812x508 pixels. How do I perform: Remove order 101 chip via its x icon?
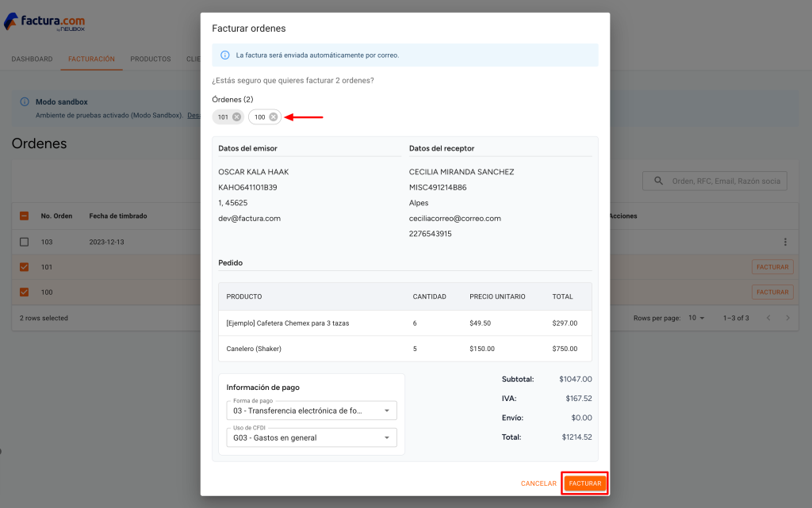[236, 117]
